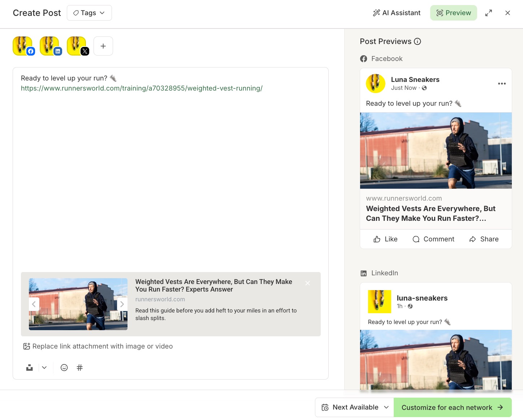
Task: Click the luna-sneakers LinkedIn profile picture
Action: (379, 302)
